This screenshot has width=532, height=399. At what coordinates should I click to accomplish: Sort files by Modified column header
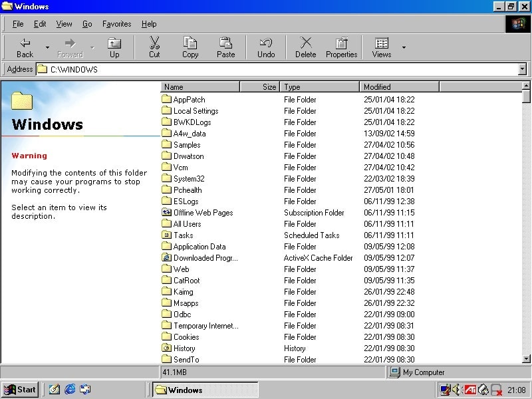pyautogui.click(x=400, y=87)
